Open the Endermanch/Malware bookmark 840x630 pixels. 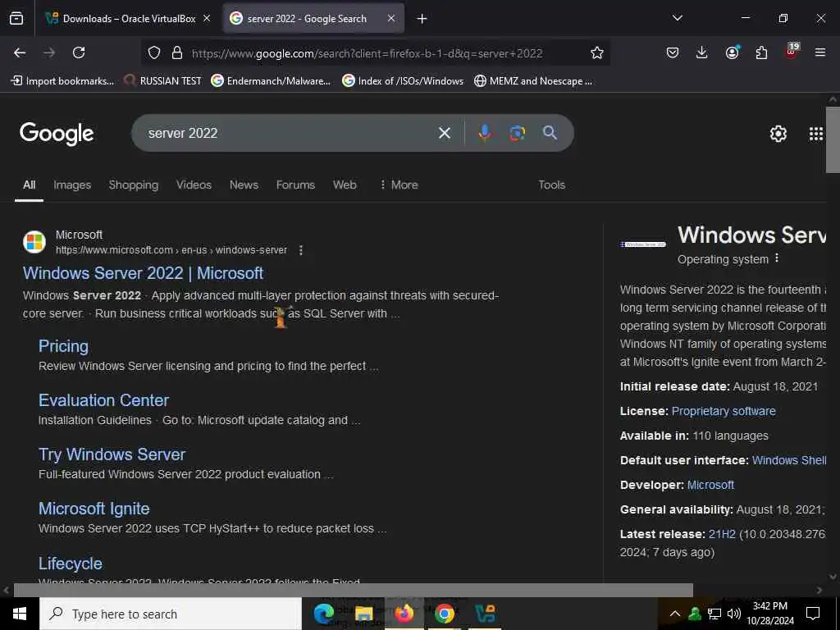(271, 81)
